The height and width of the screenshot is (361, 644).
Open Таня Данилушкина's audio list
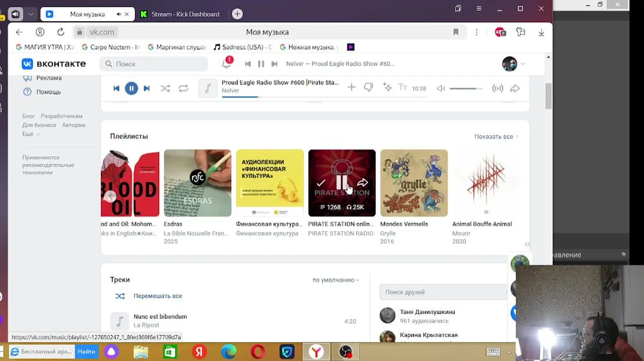pos(427,312)
